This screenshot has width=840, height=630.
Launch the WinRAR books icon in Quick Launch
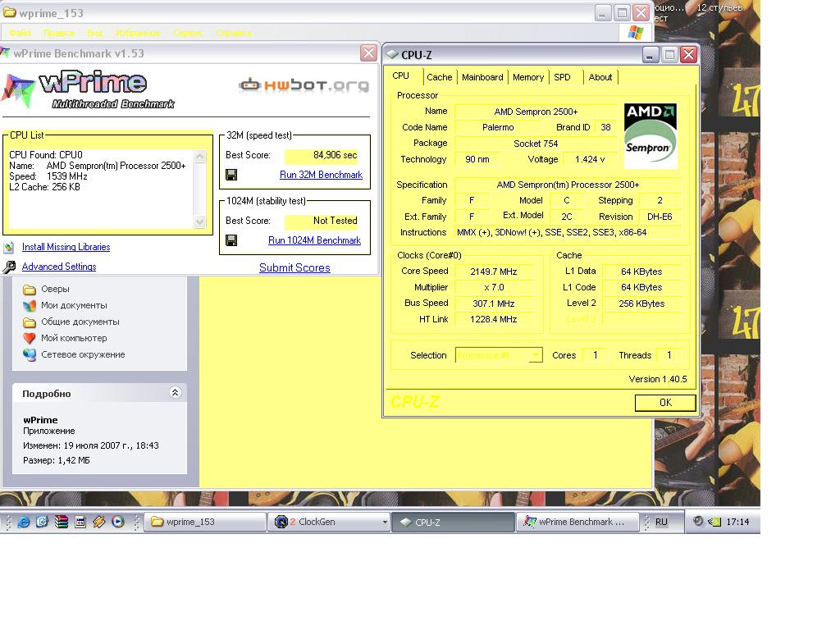pyautogui.click(x=61, y=522)
